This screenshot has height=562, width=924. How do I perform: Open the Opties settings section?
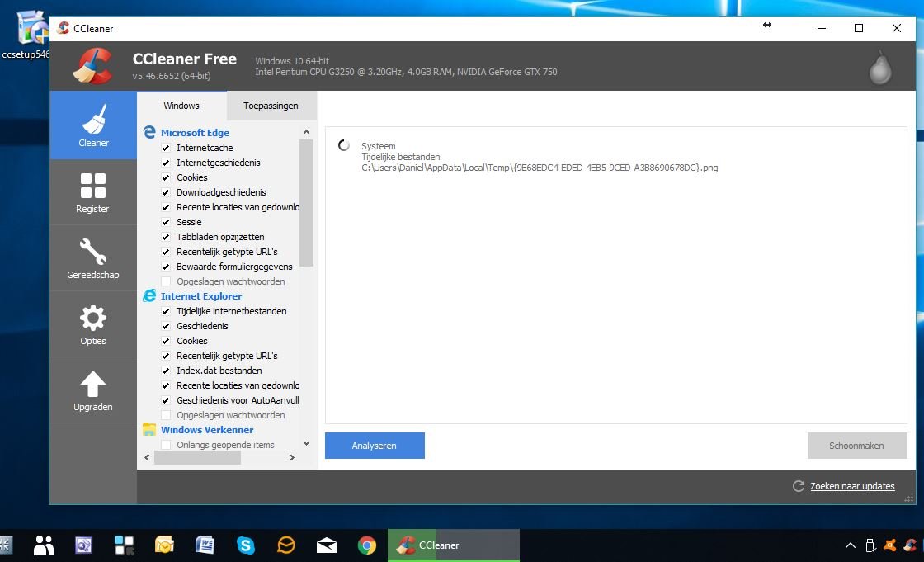click(93, 324)
